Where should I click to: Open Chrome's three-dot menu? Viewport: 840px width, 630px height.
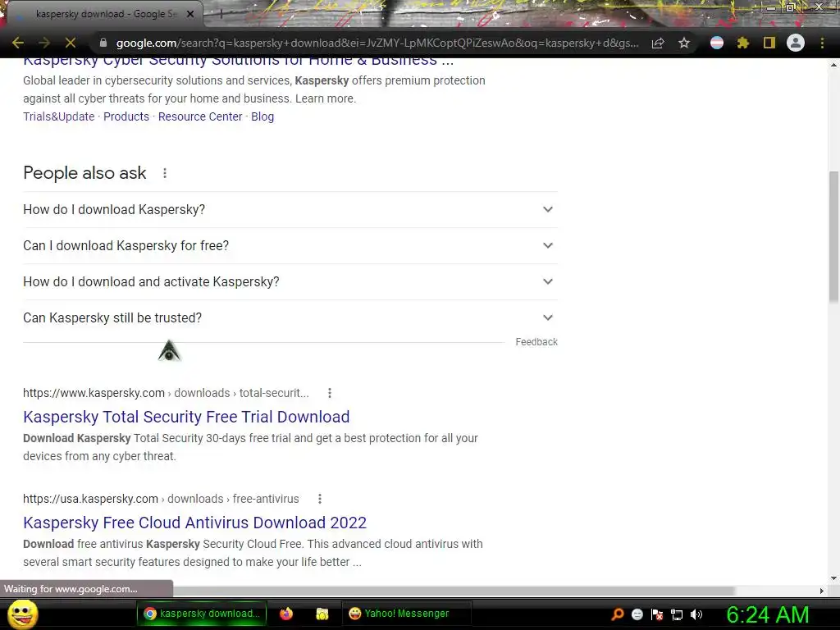pos(822,43)
